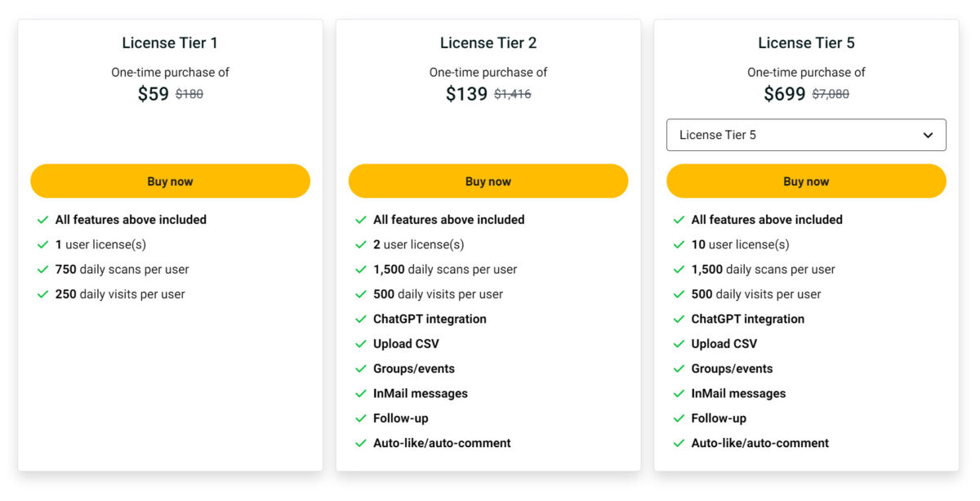Click the checkmark next to InMail messages in Tier 2
980x501 pixels.
pyautogui.click(x=360, y=394)
